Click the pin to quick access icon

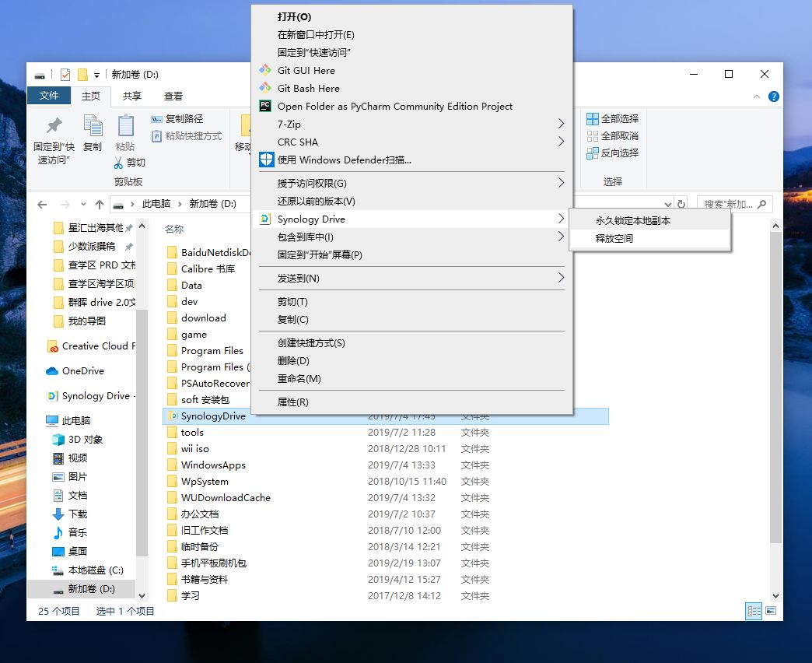point(54,125)
